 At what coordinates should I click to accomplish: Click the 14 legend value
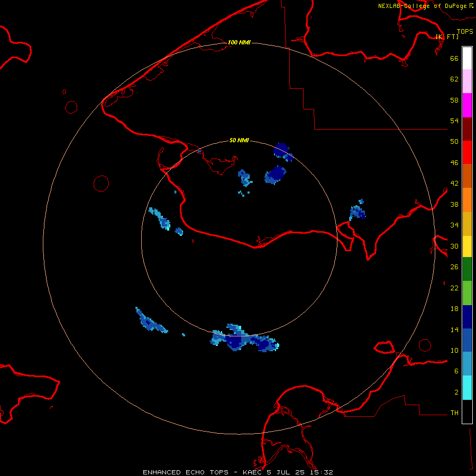pos(454,329)
